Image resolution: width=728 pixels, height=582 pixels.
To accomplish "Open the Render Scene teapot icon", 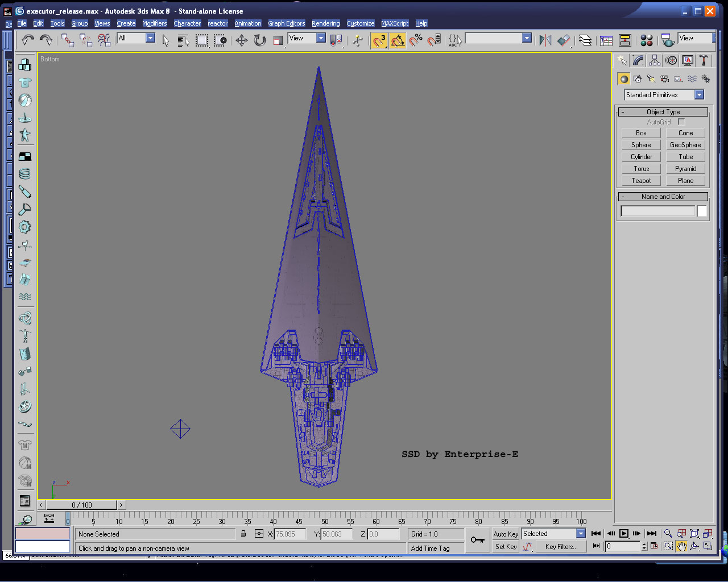I will [668, 40].
